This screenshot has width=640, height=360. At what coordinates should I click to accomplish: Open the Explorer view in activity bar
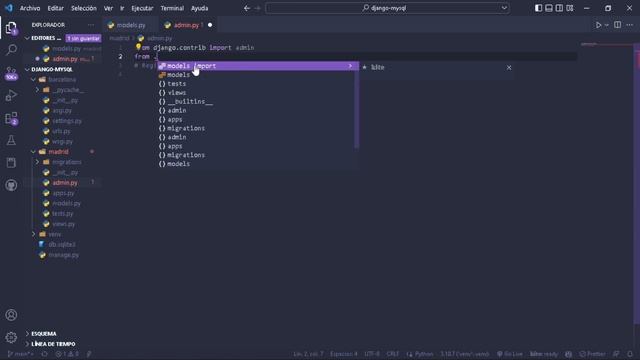coord(11,28)
